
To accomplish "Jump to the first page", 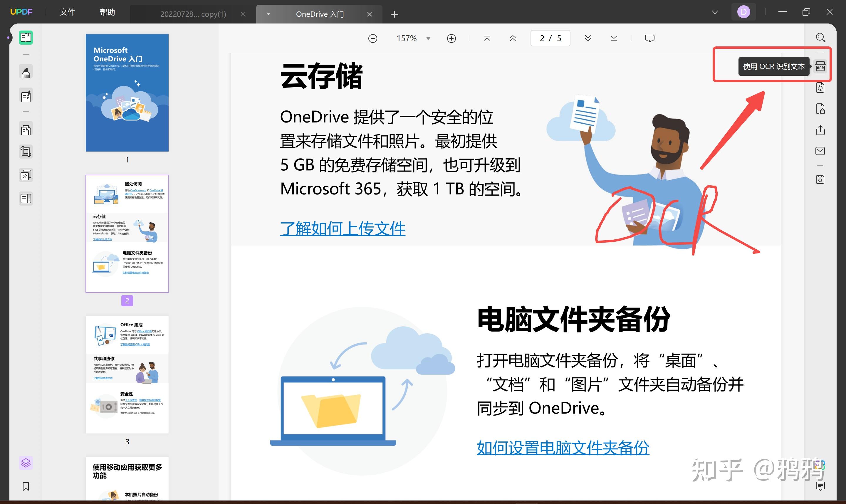I will (x=487, y=38).
